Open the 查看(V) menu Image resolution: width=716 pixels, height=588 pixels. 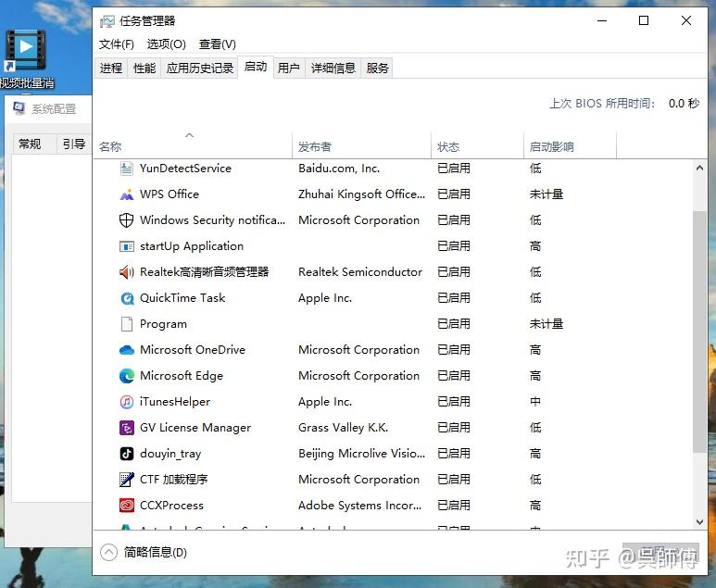218,44
